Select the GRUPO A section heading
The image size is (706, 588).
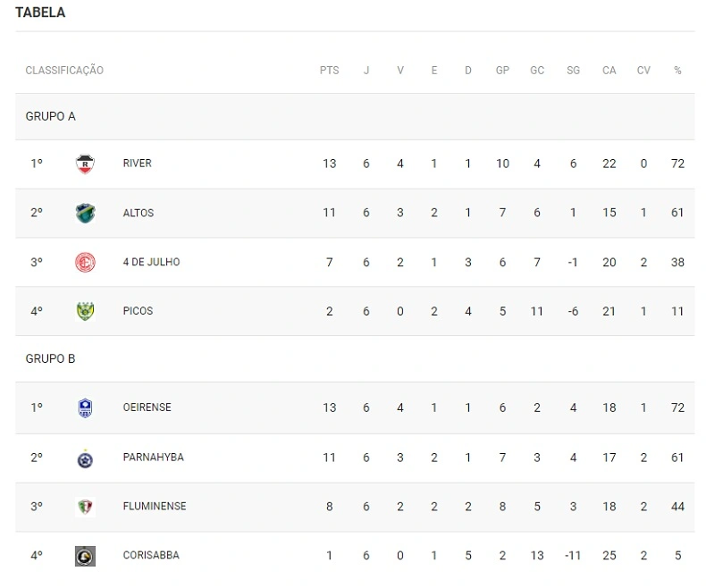51,116
